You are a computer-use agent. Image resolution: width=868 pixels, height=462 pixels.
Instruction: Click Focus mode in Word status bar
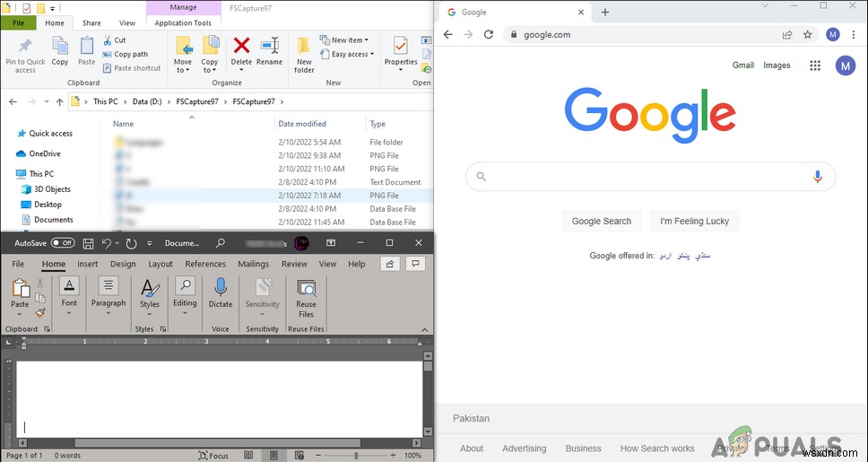coord(214,456)
